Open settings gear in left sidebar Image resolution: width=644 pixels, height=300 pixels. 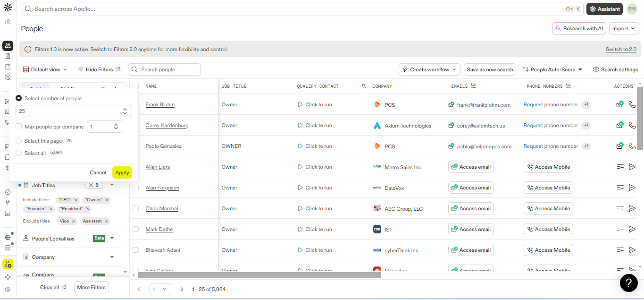[x=8, y=290]
